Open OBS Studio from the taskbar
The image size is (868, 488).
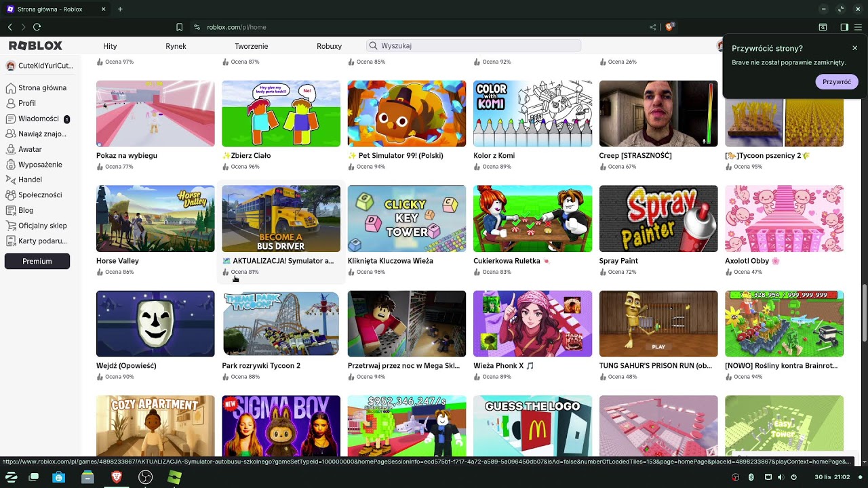point(145,477)
